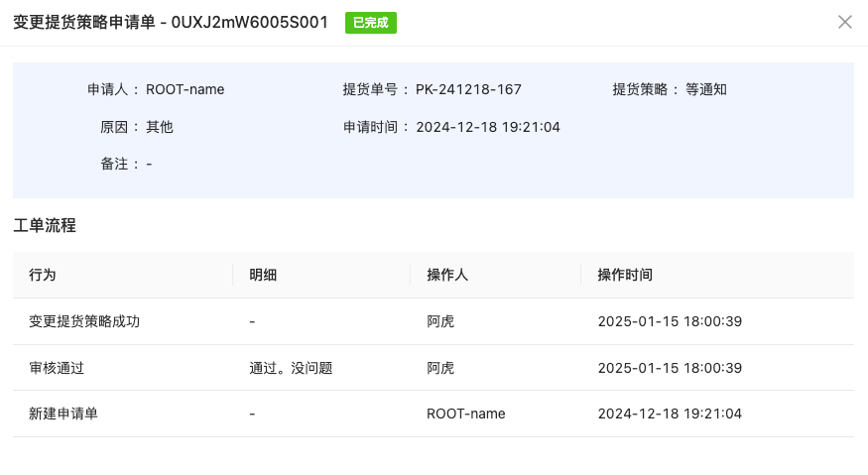Click operator ROOT-name in the 新建申请单 row
868x475 pixels.
click(466, 414)
